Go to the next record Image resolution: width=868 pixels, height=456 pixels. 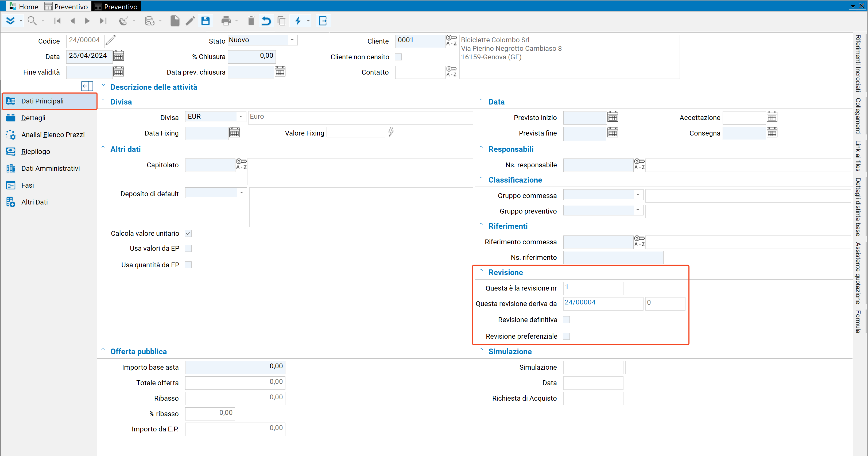pyautogui.click(x=87, y=21)
